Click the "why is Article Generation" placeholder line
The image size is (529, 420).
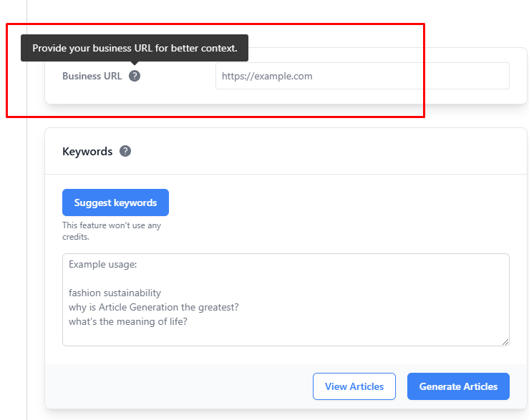[153, 307]
